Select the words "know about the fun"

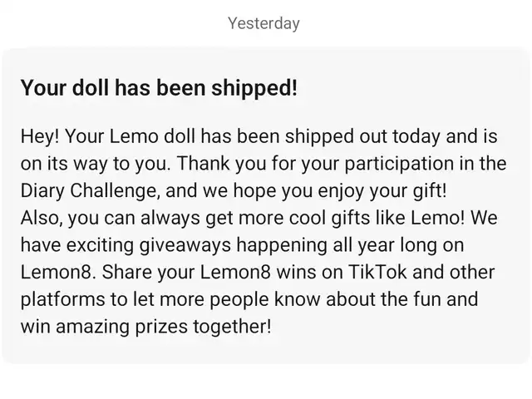pos(357,299)
